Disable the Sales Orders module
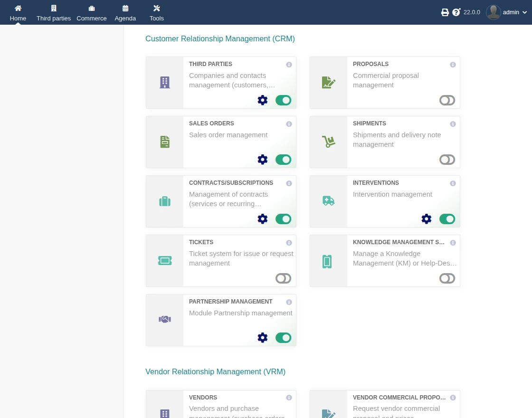This screenshot has width=532, height=418. (x=284, y=160)
